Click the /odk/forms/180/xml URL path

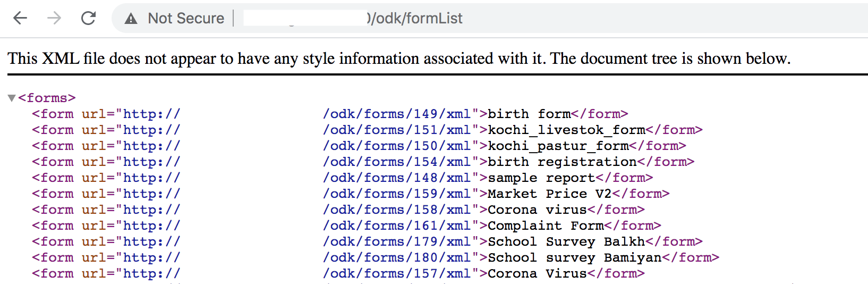[396, 257]
